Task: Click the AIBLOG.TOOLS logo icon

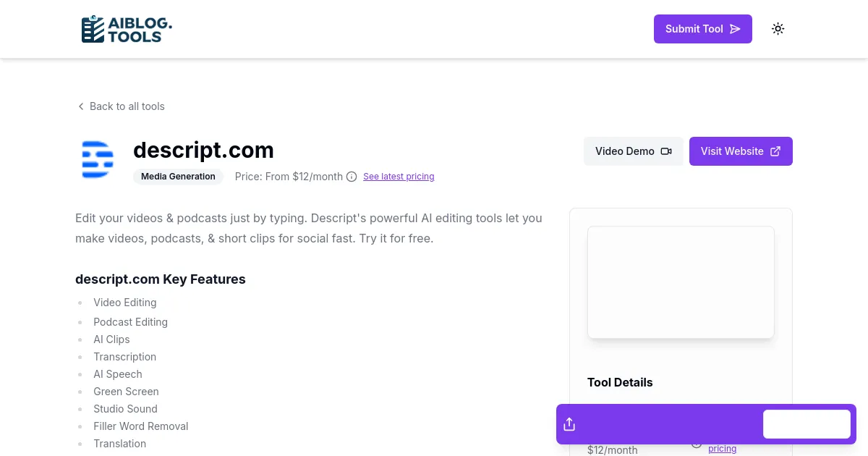Action: 93,29
